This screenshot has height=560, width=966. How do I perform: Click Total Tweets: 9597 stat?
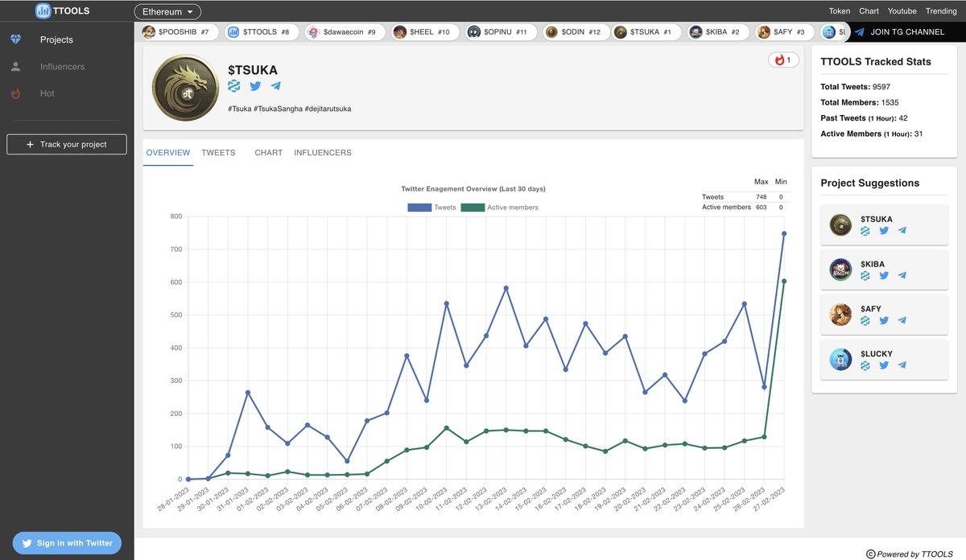click(856, 87)
